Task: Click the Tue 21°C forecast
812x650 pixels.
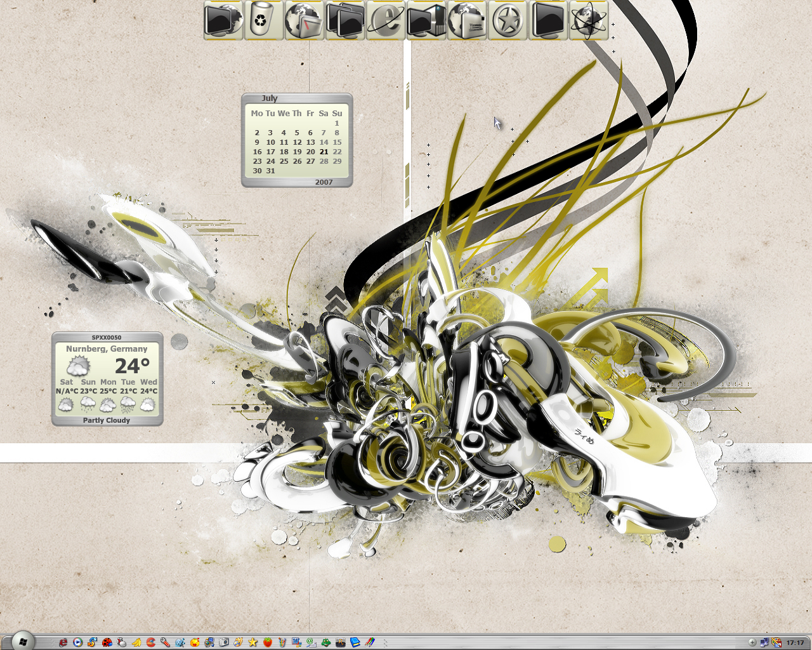Action: tap(128, 396)
